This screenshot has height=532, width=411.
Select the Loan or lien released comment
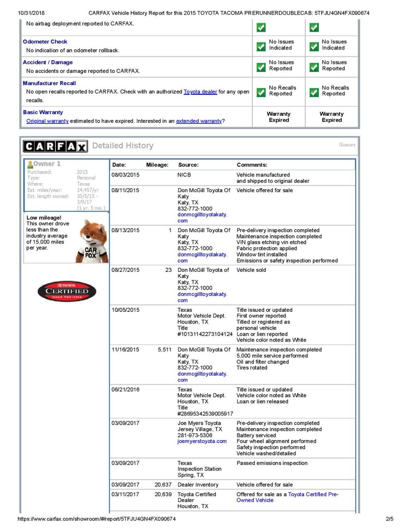coord(262,402)
